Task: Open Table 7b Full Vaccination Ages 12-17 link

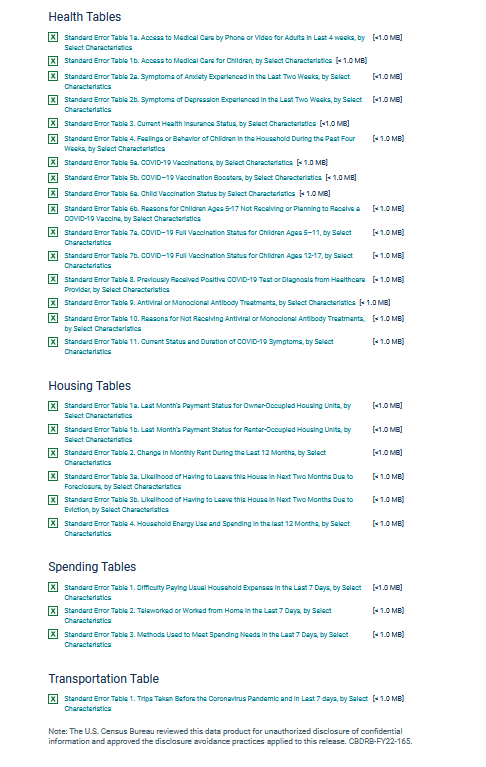Action: (209, 261)
